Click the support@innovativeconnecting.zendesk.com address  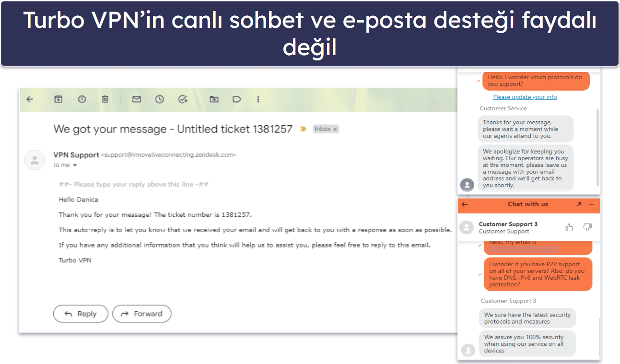169,155
